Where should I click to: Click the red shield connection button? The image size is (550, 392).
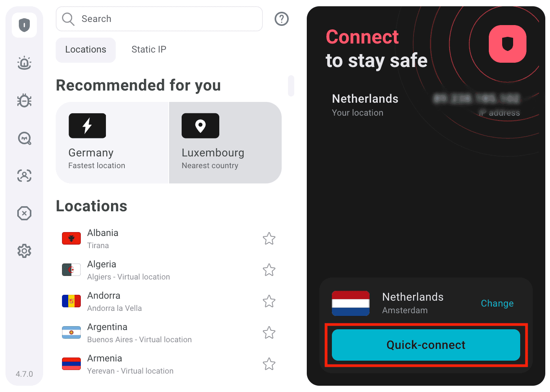click(508, 44)
